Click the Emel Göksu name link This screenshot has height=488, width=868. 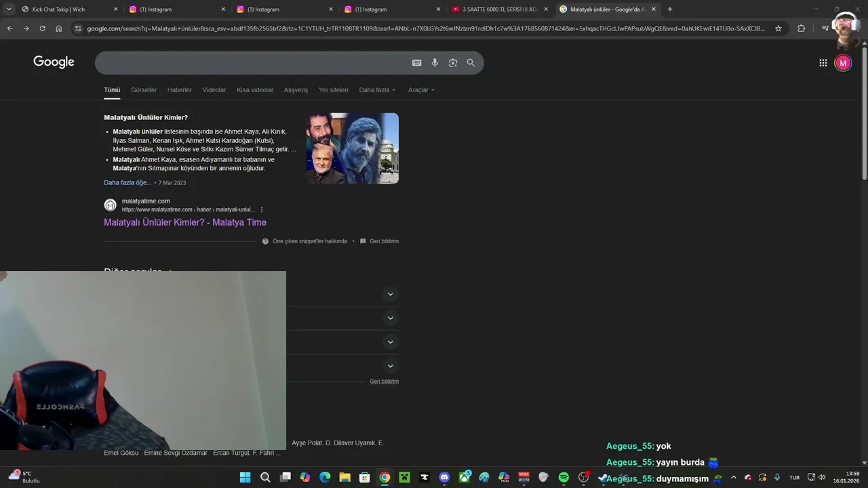point(121,453)
